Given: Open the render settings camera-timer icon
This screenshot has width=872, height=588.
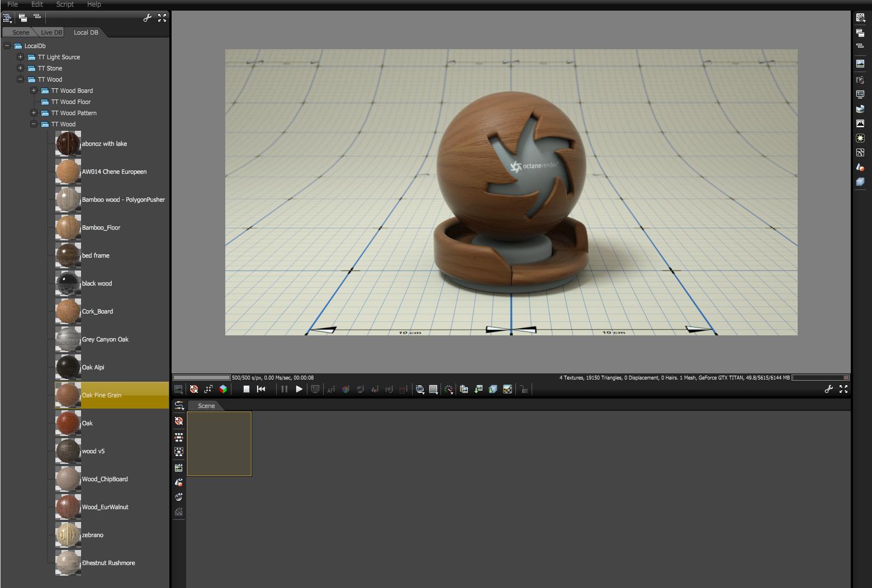Looking at the screenshot, I should point(860,18).
